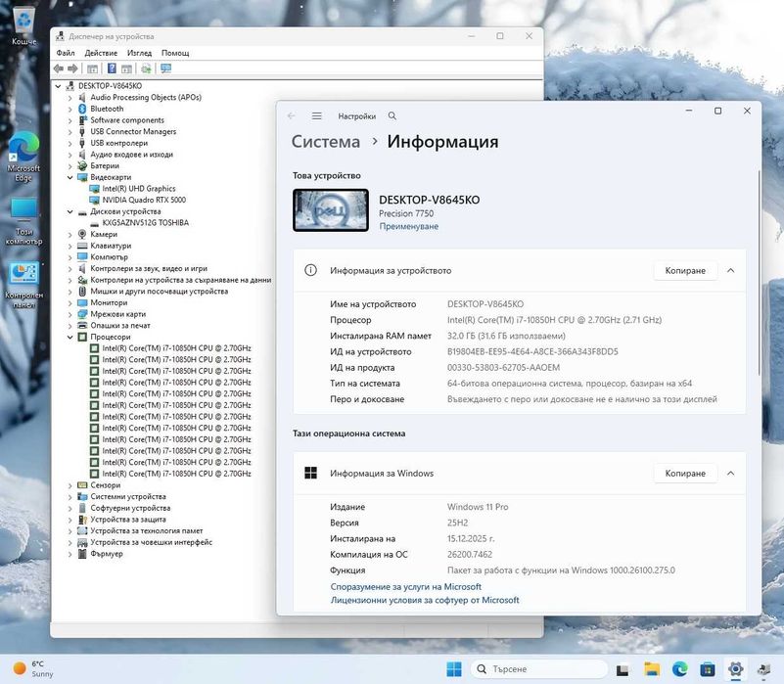Click Копиране for Windows information
The width and height of the screenshot is (784, 684).
coord(685,473)
